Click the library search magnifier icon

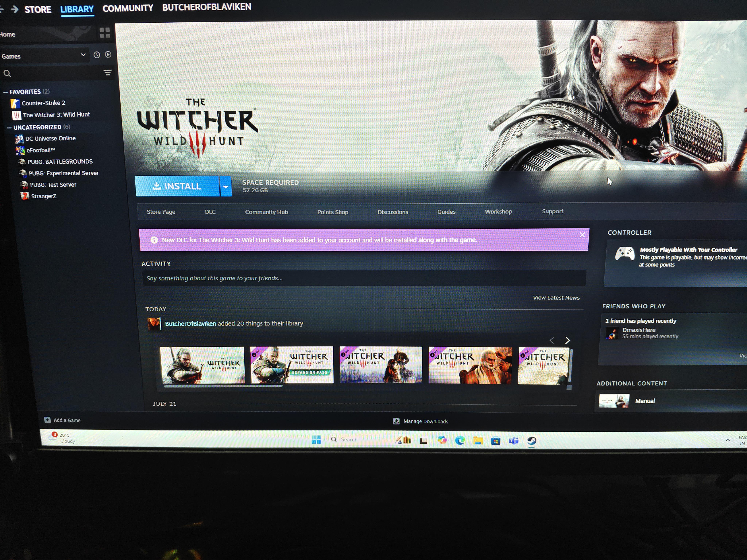point(7,73)
